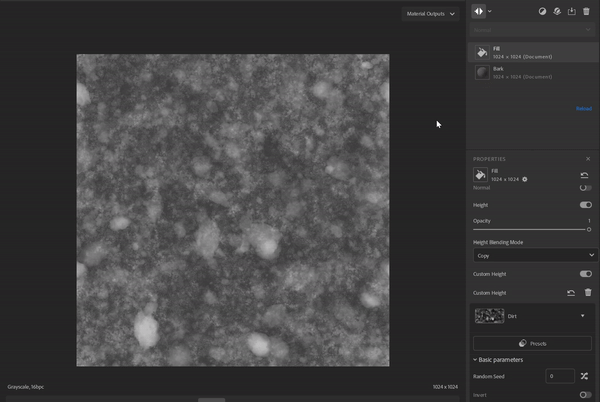
Task: Open the Fill resolution gear settings
Action: 525,179
